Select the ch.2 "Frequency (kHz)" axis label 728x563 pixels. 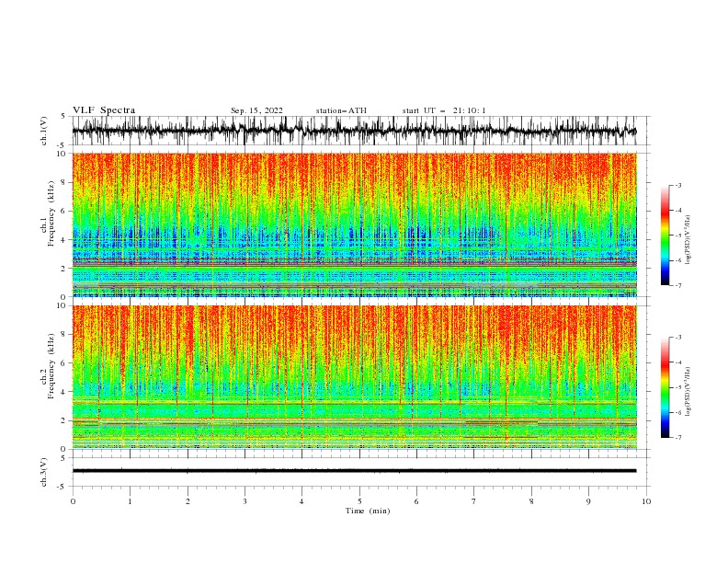tap(51, 366)
